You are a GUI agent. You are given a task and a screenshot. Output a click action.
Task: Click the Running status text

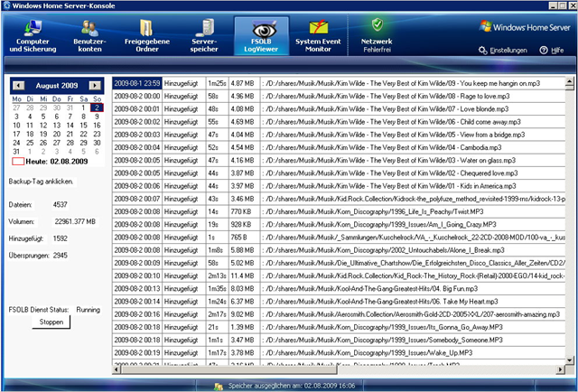point(89,310)
